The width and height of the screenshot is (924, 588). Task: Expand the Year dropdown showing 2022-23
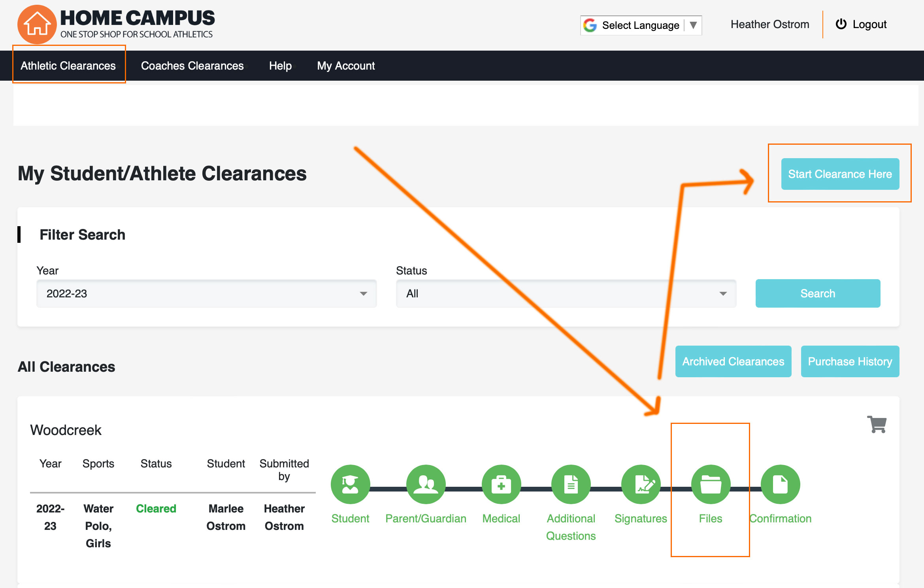click(206, 293)
